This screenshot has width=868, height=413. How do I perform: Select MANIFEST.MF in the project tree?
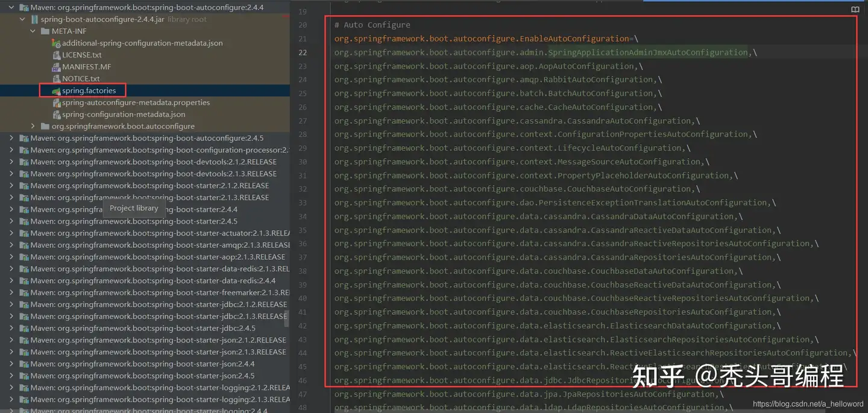point(87,67)
